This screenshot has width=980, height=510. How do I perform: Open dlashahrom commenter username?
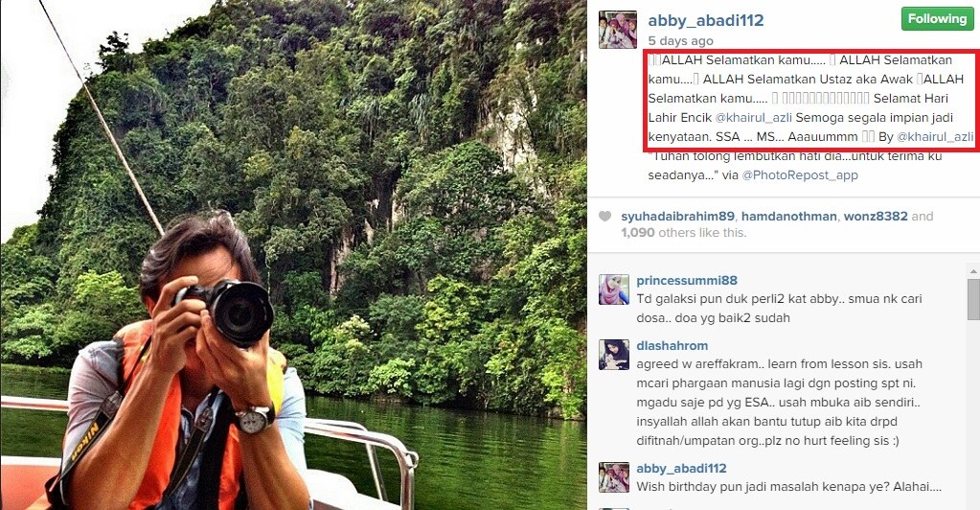pyautogui.click(x=672, y=345)
